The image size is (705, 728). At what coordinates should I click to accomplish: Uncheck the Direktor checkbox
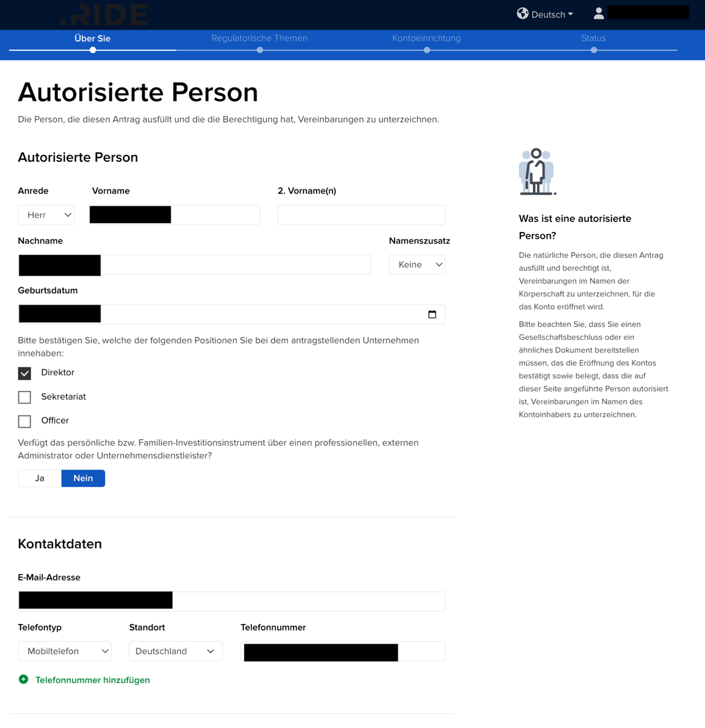(x=24, y=373)
